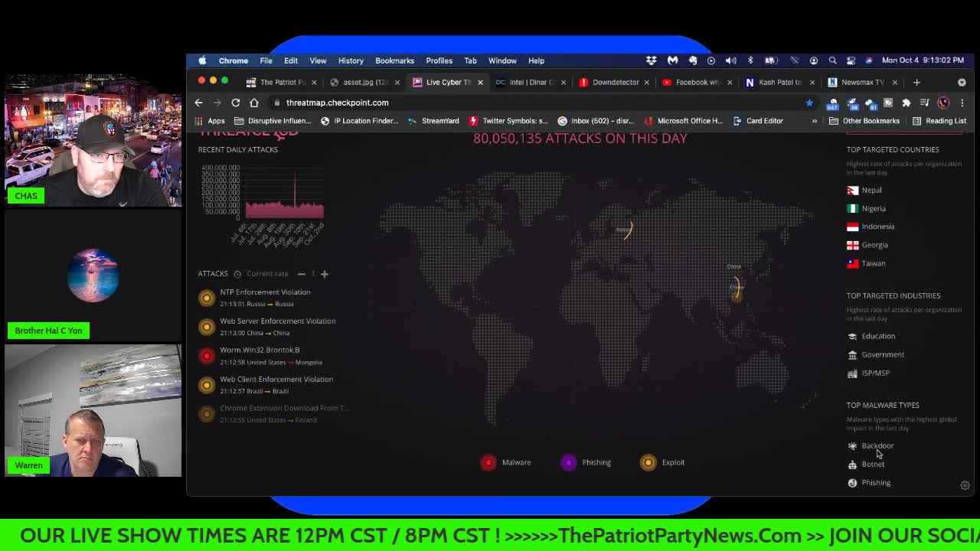Open Malwarebytes in the menu bar
The height and width of the screenshot is (551, 980).
coord(673,60)
